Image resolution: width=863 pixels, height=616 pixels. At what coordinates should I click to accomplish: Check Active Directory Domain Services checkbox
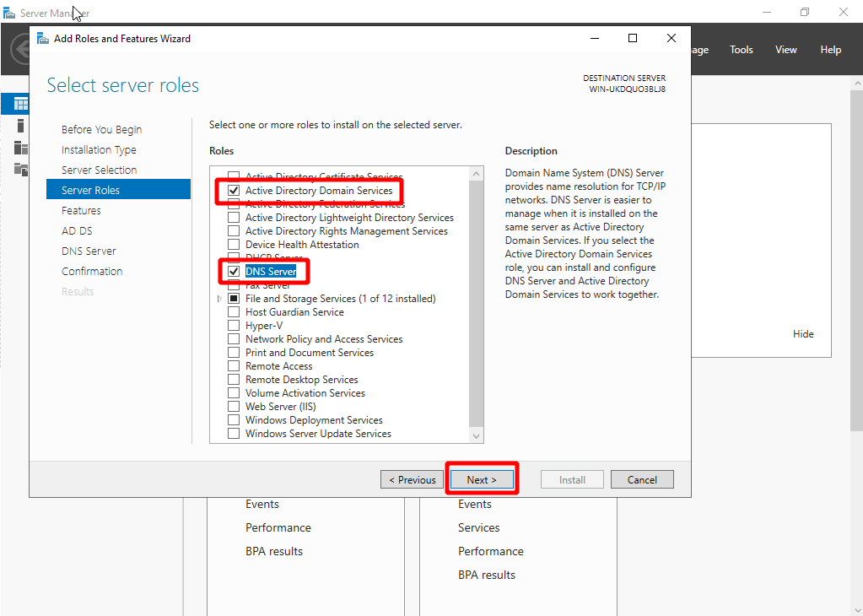pyautogui.click(x=234, y=191)
